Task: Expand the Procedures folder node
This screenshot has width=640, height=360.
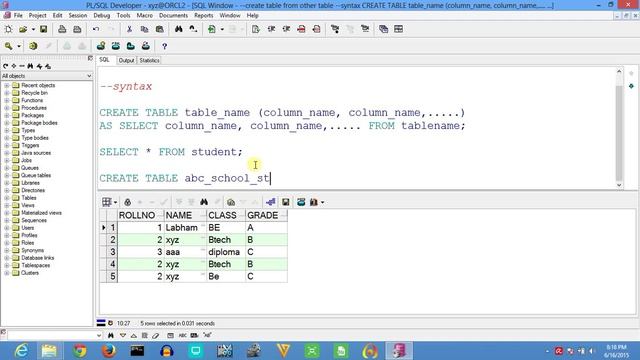Action: 7,108
